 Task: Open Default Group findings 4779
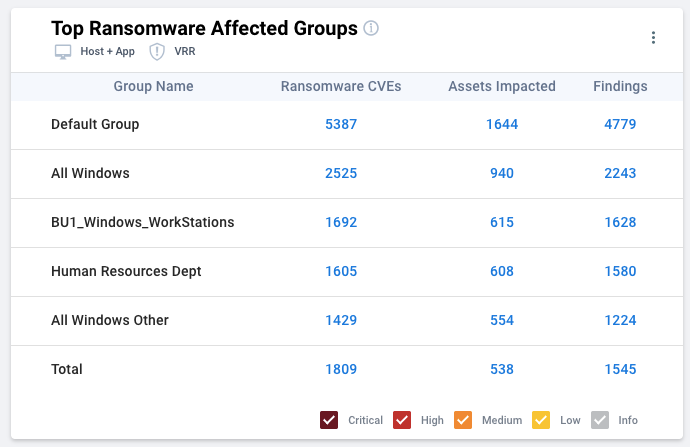click(x=620, y=125)
